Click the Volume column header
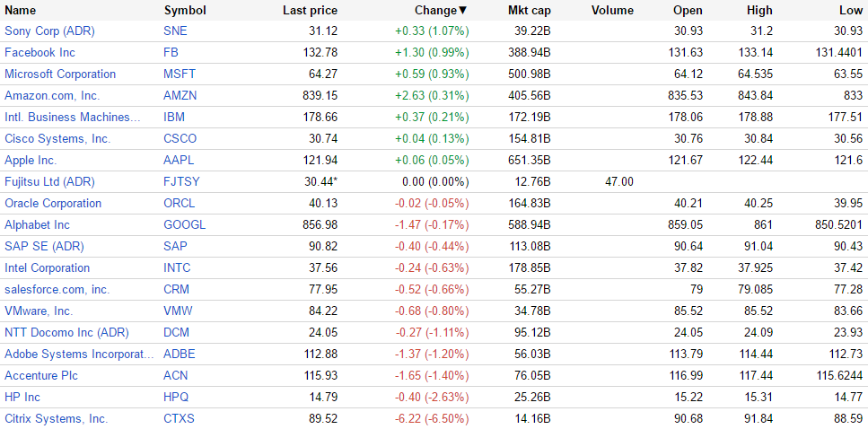 612,10
